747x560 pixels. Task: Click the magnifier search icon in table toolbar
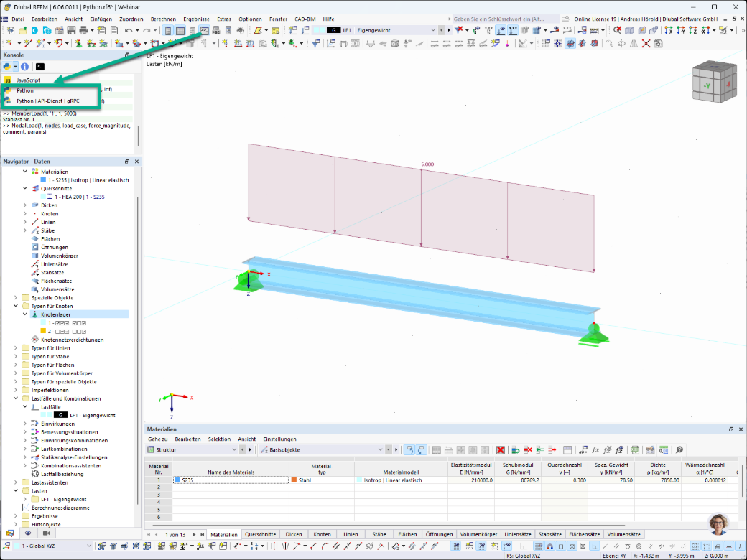(679, 449)
